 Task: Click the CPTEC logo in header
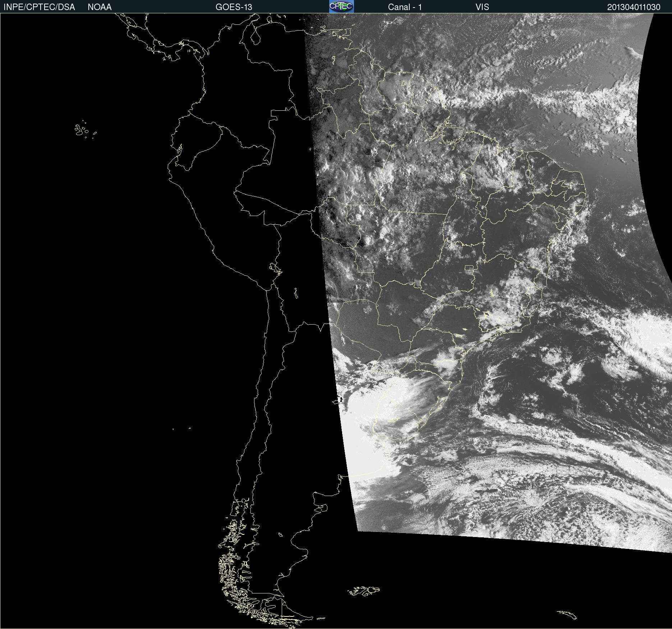341,6
